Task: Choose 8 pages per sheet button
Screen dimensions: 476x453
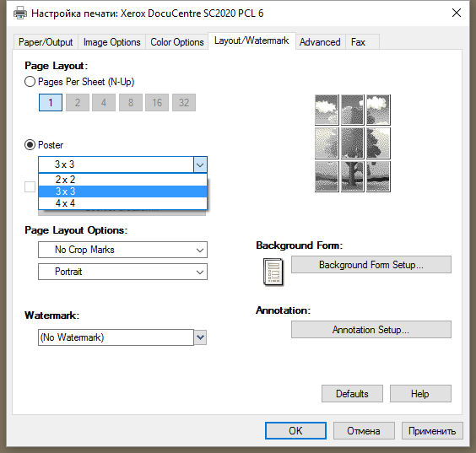Action: coord(131,103)
